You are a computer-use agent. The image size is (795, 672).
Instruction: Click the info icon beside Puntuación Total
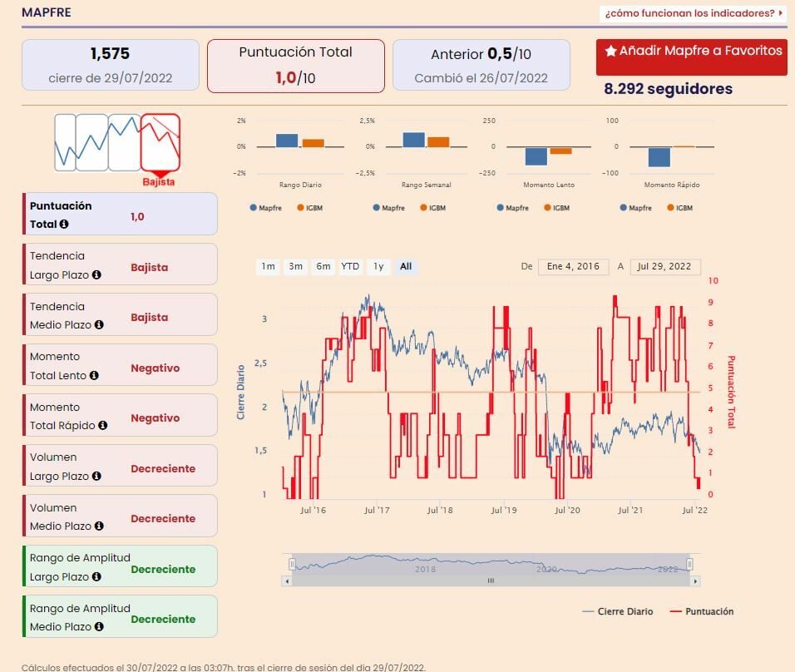click(64, 224)
